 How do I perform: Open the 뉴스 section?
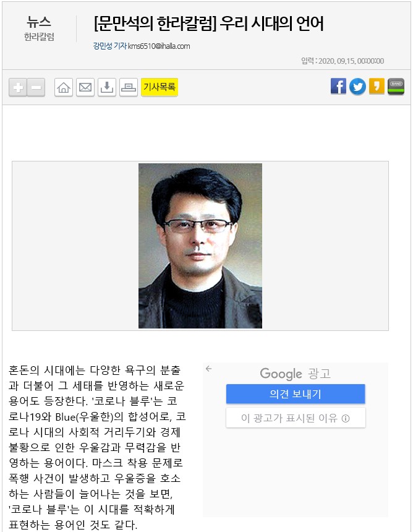point(39,22)
